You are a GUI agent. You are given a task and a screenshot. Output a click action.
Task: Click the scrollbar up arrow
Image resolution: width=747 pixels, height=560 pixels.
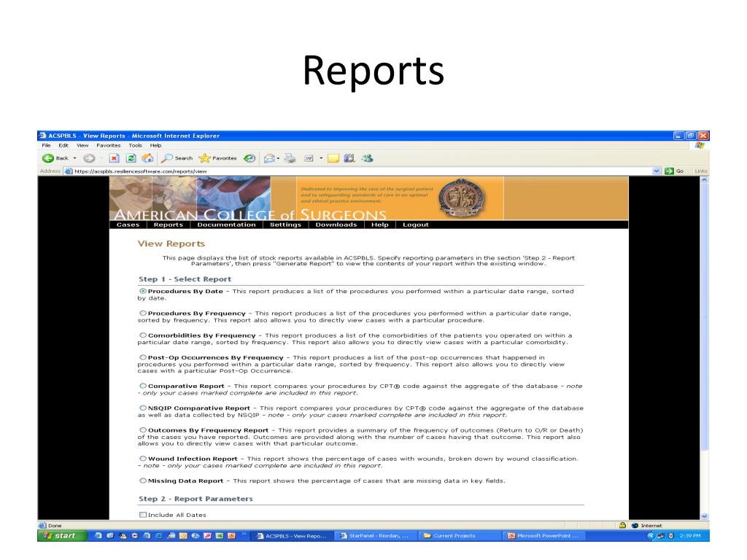coord(704,181)
